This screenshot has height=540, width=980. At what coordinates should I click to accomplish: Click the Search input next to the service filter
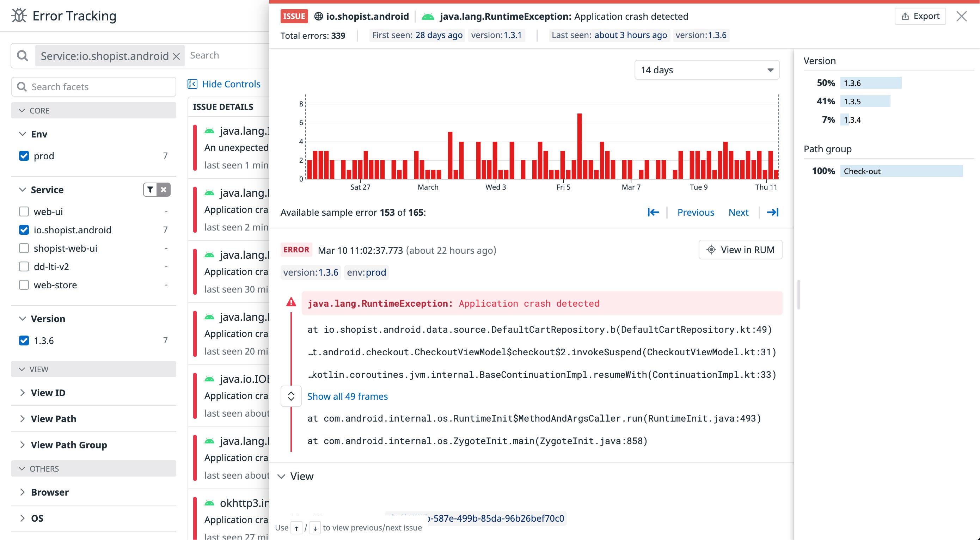(x=221, y=55)
